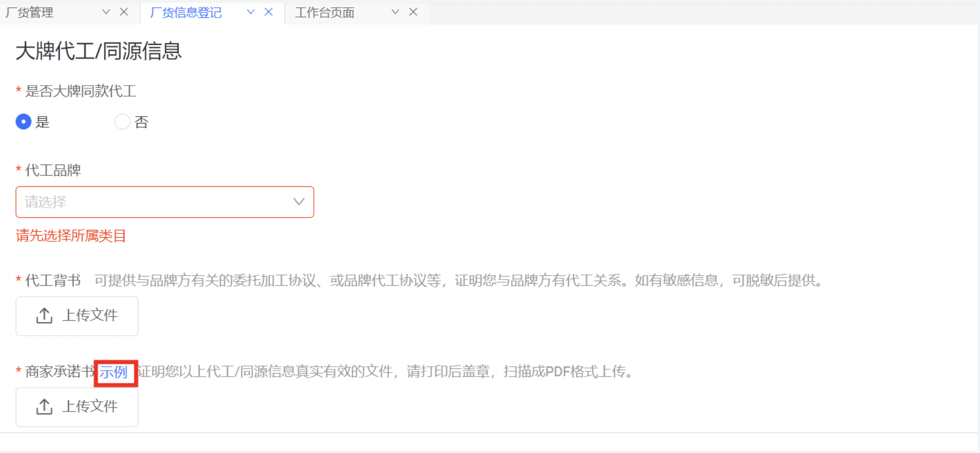Click upload icon under 商家承诺书
Viewport: 980px width, 453px height.
tap(44, 407)
